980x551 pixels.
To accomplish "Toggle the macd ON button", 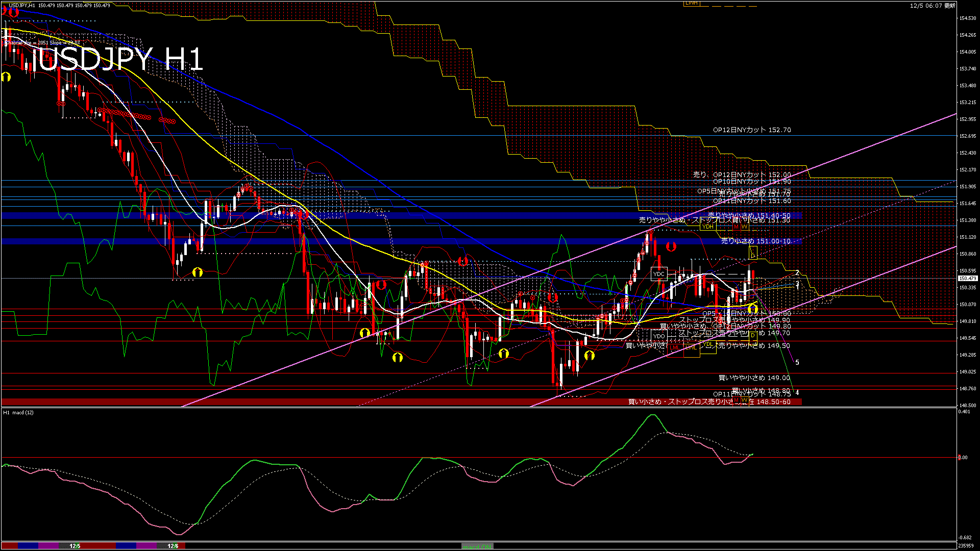I will [478, 546].
